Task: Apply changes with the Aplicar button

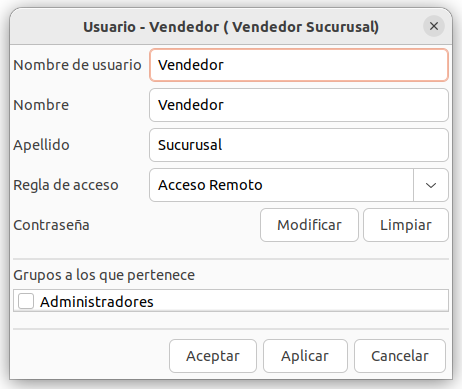Action: click(305, 356)
